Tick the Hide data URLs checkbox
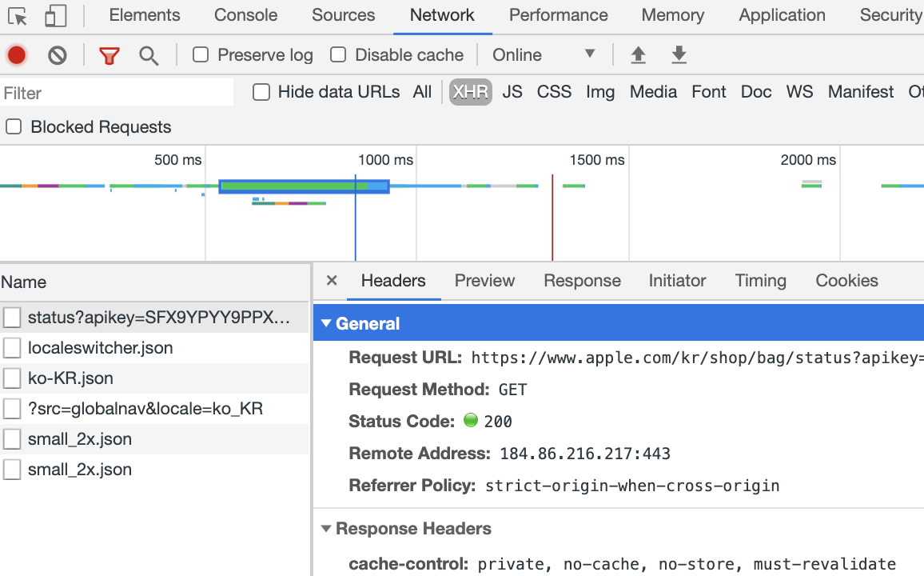 tap(261, 92)
